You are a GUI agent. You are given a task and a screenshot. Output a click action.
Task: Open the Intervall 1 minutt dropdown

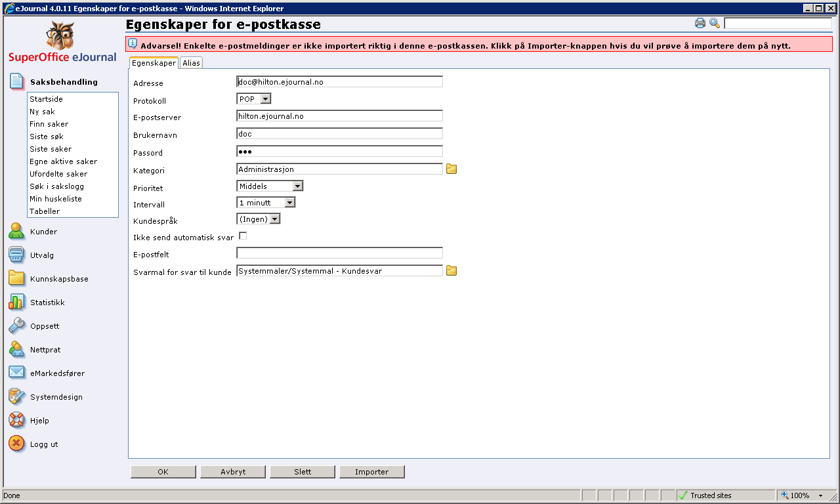coord(266,202)
